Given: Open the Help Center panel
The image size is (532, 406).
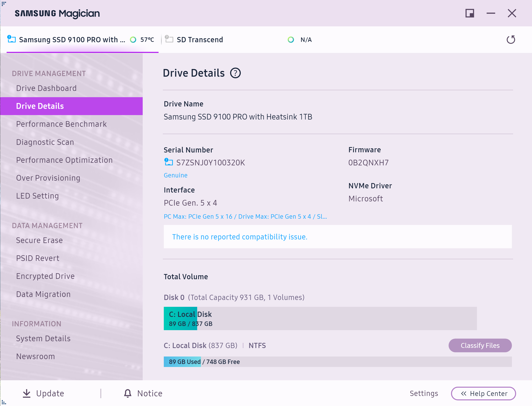Looking at the screenshot, I should click(483, 394).
